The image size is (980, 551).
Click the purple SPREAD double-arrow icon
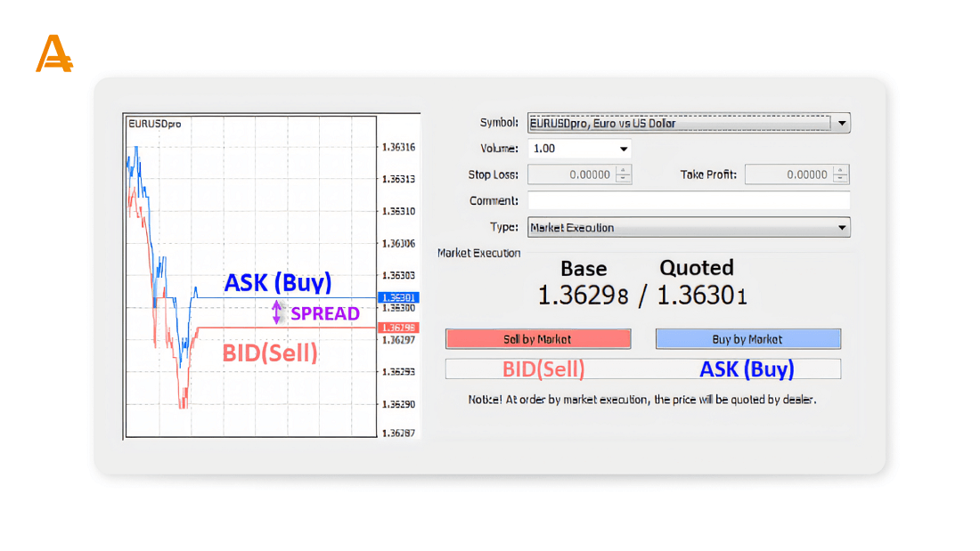277,312
